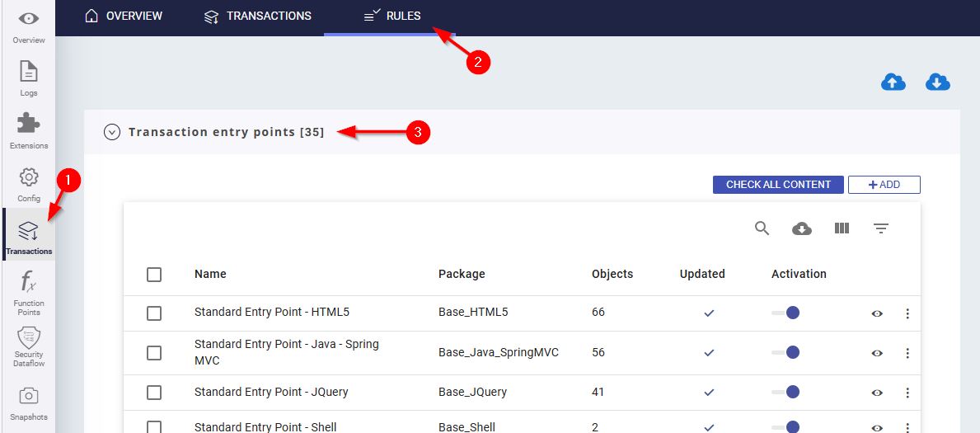Open the Extensions puzzle icon
This screenshot has width=980, height=433.
28,130
